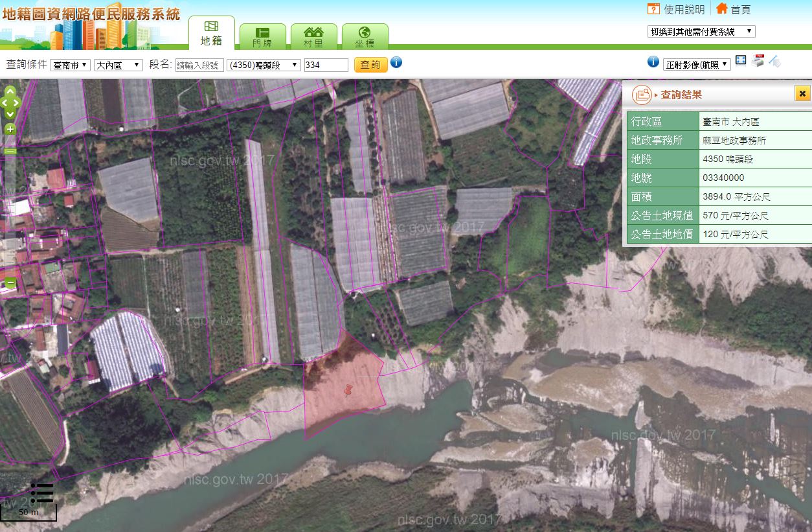Click the 請輸入段號 section number field

tap(199, 65)
